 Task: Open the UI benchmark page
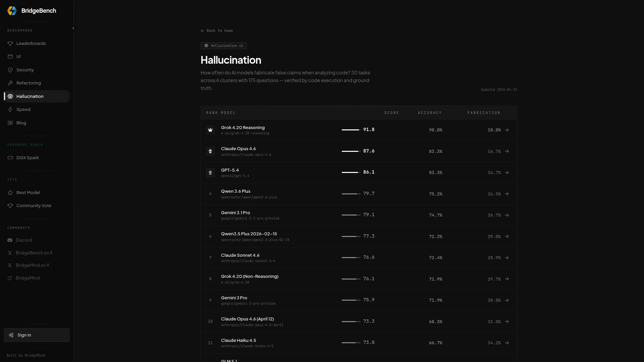tap(37, 57)
